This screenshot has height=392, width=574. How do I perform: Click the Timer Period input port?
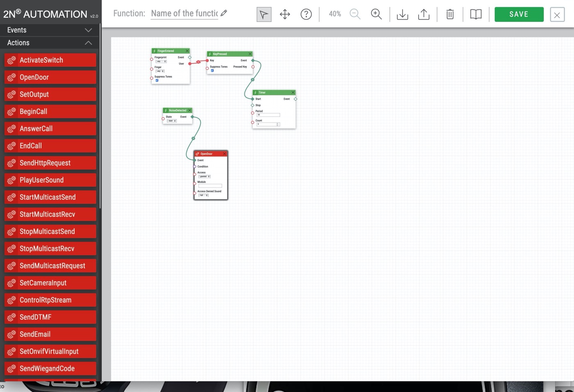point(253,113)
